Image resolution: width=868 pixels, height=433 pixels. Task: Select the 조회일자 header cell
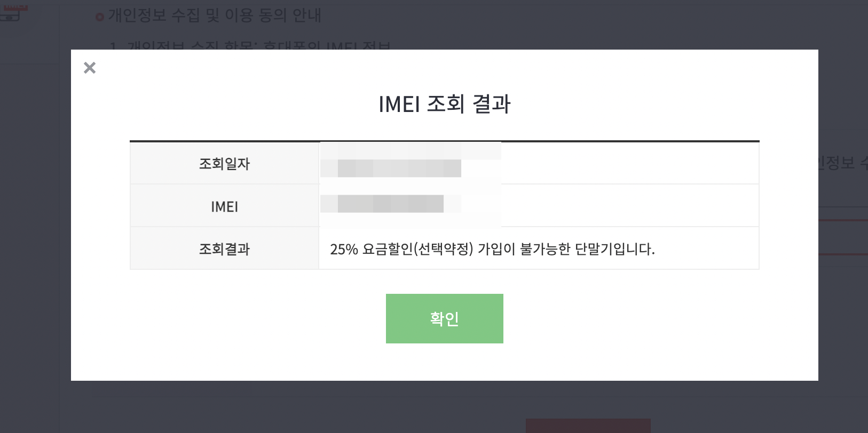pos(224,164)
